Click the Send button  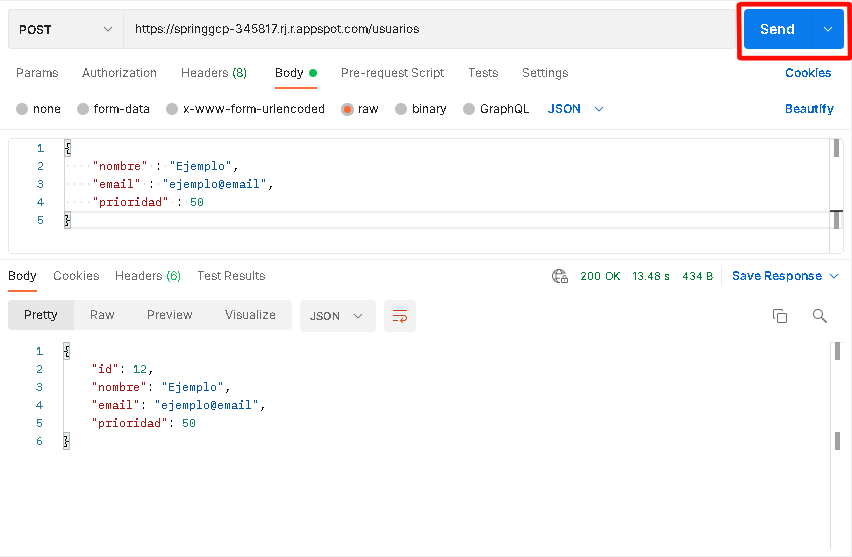pos(777,29)
